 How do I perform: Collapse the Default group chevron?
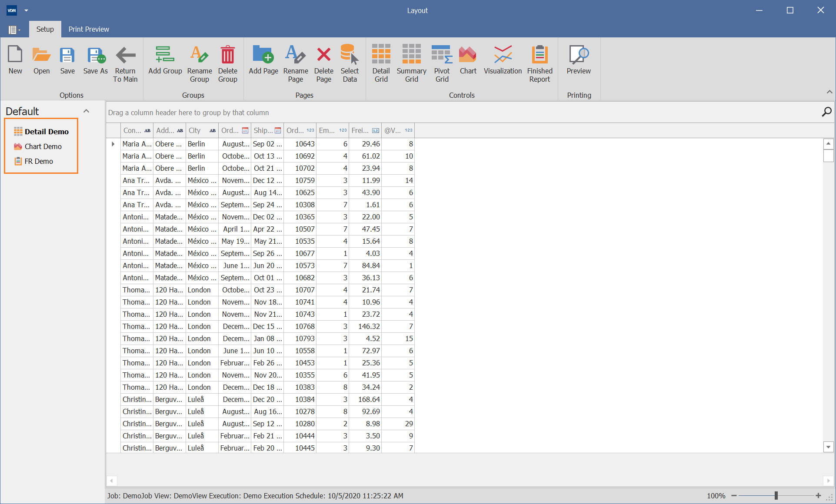tap(86, 111)
